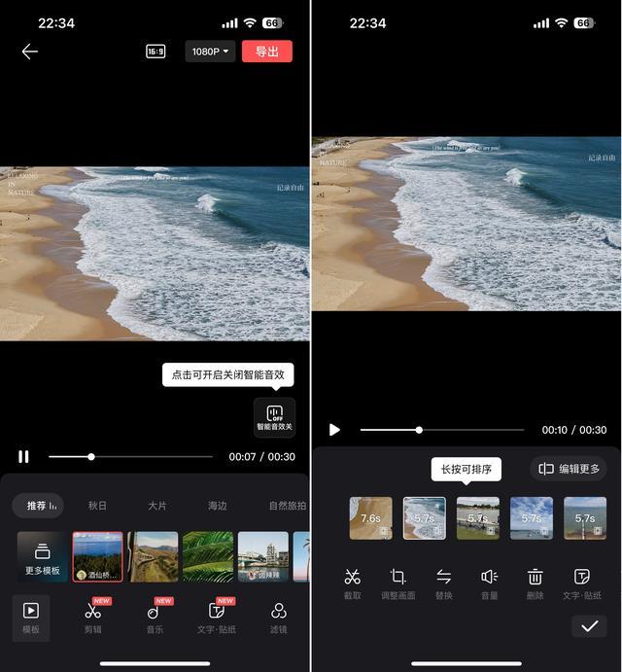Expand the 1080P resolution dropdown
Image resolution: width=622 pixels, height=672 pixels.
tap(210, 52)
